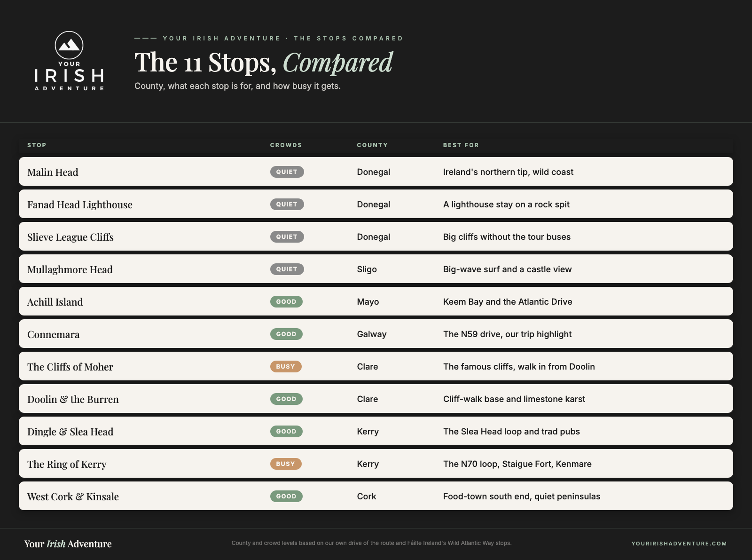This screenshot has width=752, height=560.
Task: Select the COUNTY column header
Action: [x=372, y=145]
